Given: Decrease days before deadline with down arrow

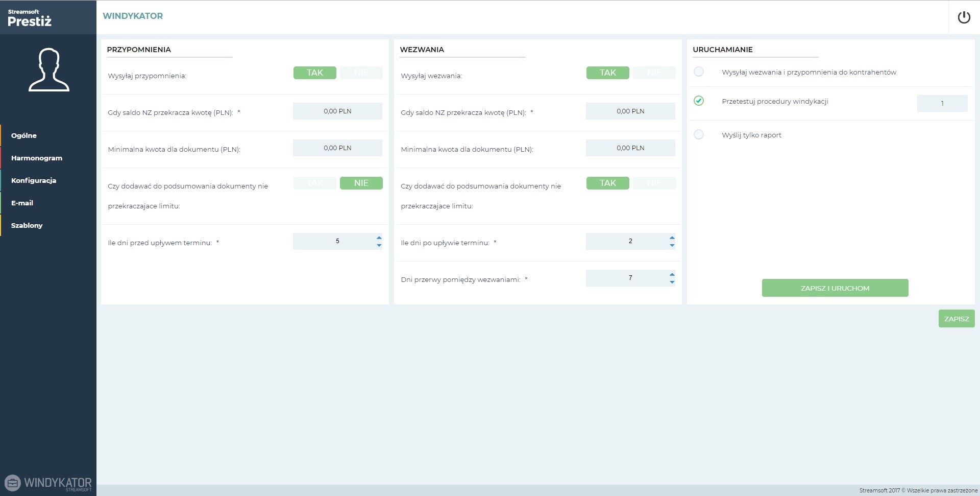Looking at the screenshot, I should pyautogui.click(x=379, y=245).
